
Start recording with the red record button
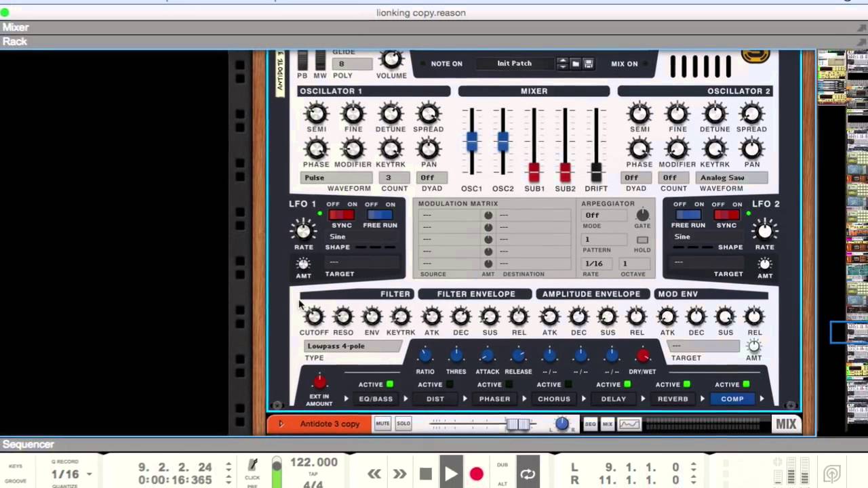tap(476, 474)
